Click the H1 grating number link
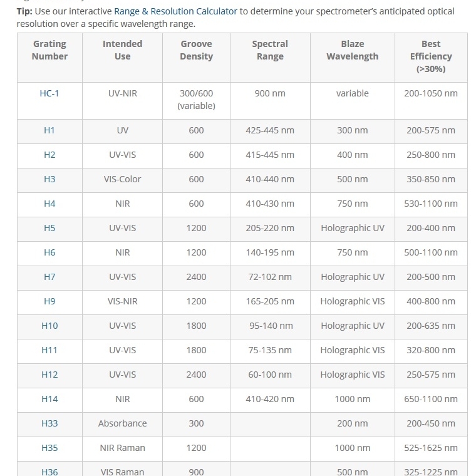The height and width of the screenshot is (476, 476). coord(49,130)
